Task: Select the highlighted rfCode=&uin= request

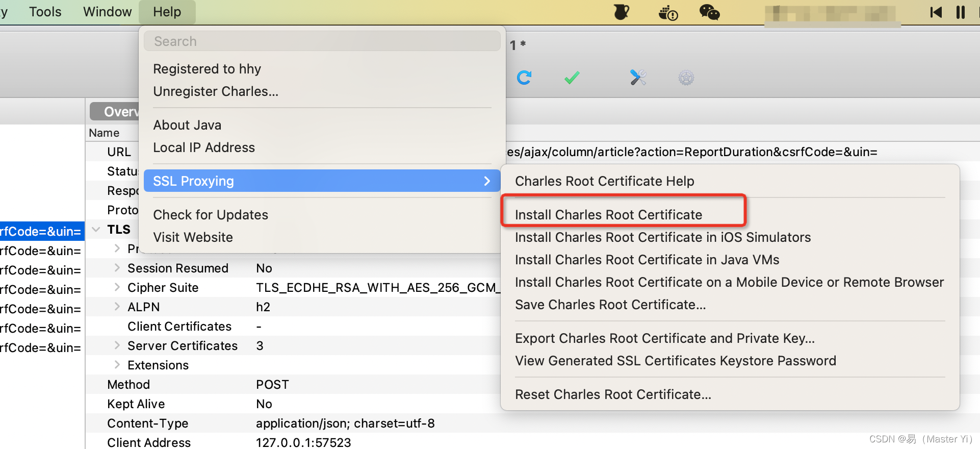Action: coord(42,232)
